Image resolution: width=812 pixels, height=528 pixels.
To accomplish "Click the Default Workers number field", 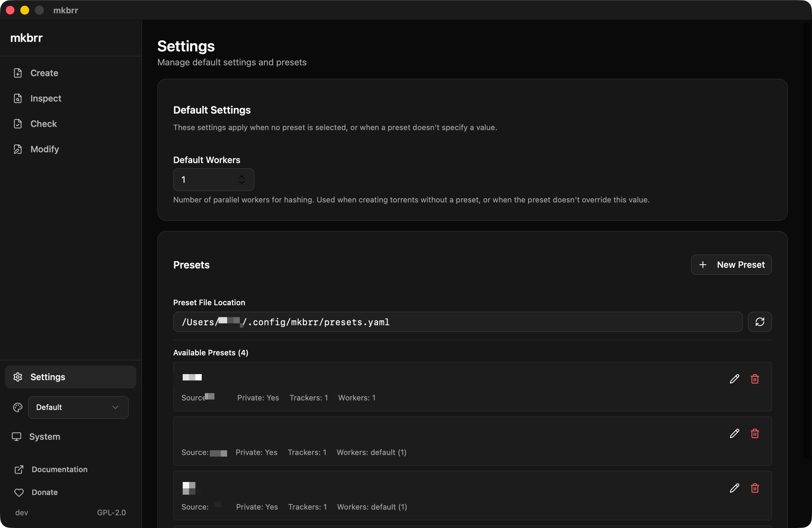I will coord(213,180).
